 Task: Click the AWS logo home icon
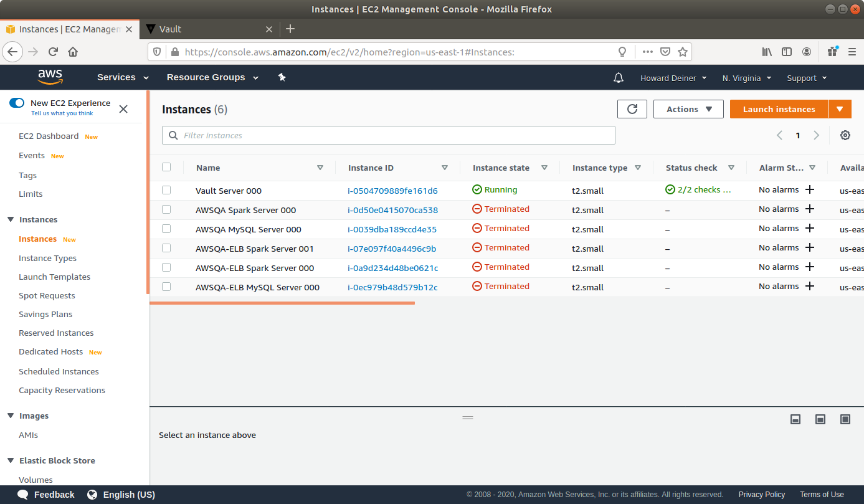(50, 77)
